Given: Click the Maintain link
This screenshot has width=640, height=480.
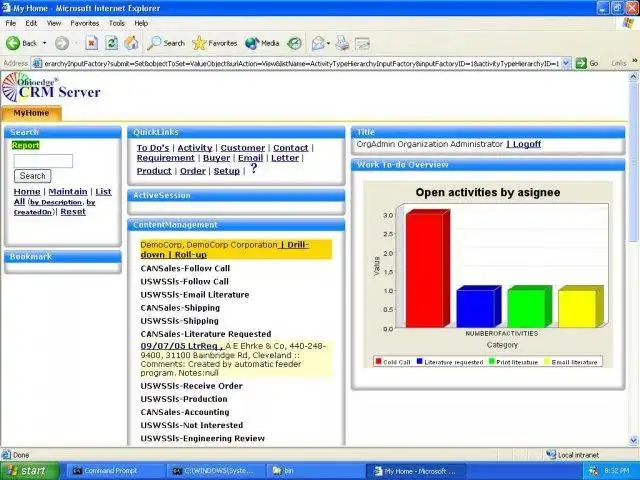Looking at the screenshot, I should [x=68, y=191].
